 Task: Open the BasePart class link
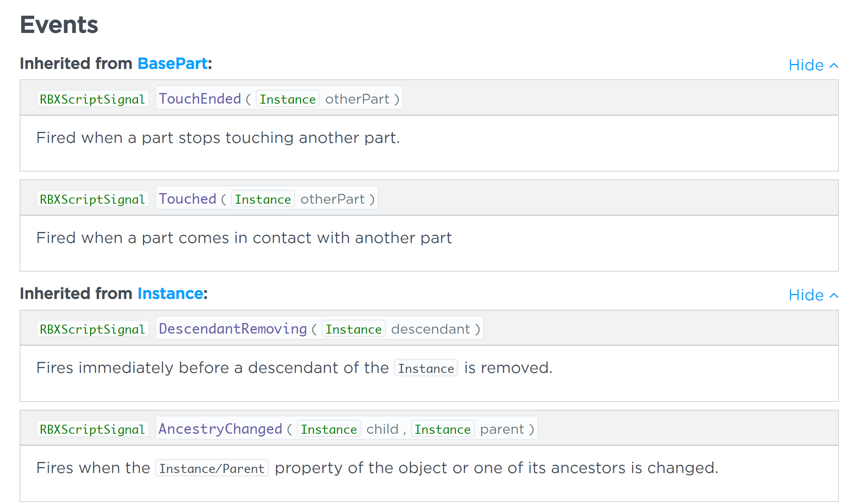pos(172,64)
